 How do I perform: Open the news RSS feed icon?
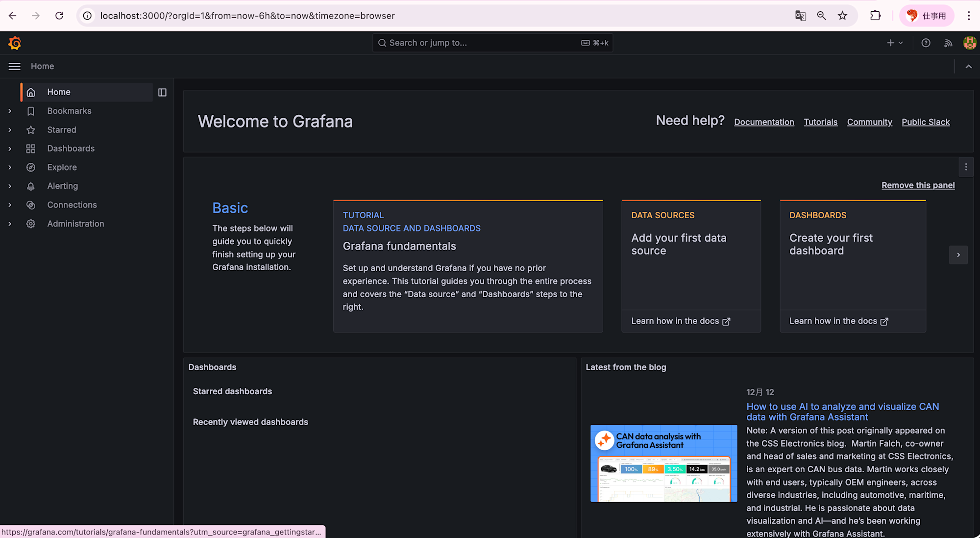(x=948, y=43)
